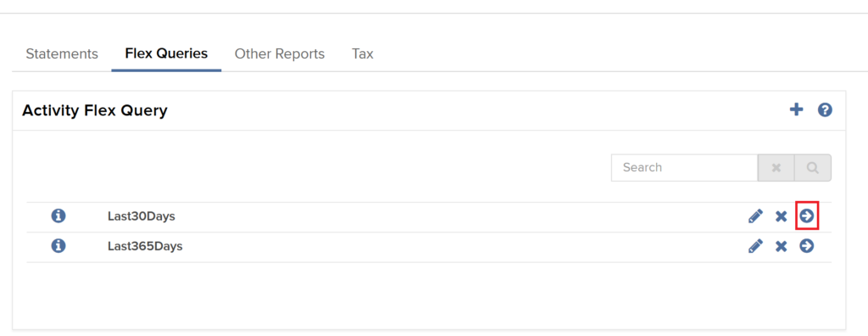Select the Last365Days query name
The height and width of the screenshot is (336, 868).
click(x=145, y=246)
